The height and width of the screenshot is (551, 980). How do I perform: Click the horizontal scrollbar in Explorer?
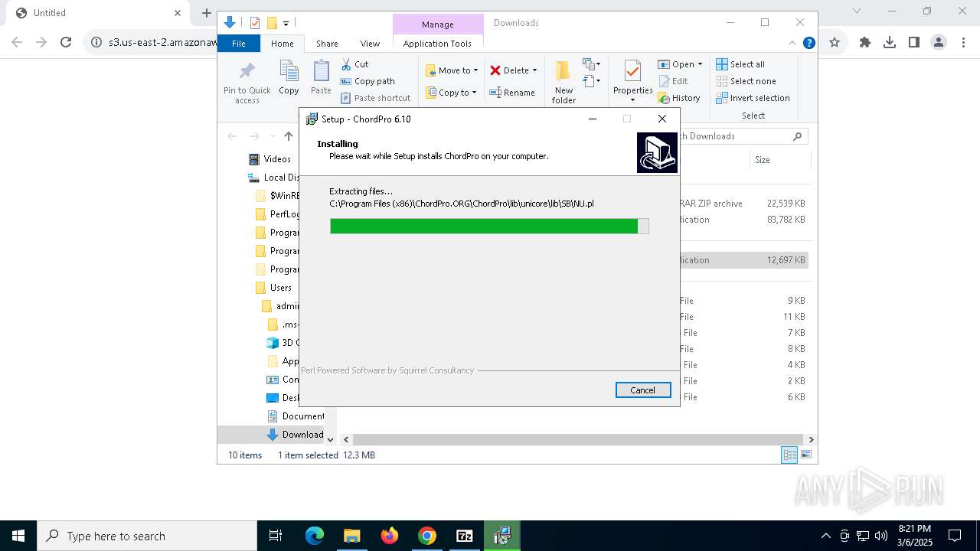[x=577, y=439]
